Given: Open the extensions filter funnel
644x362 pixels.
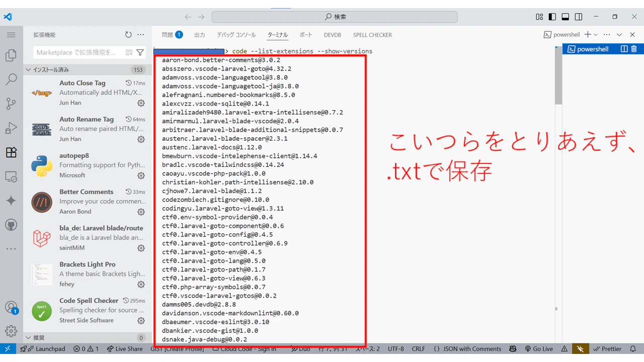Looking at the screenshot, I should point(140,52).
